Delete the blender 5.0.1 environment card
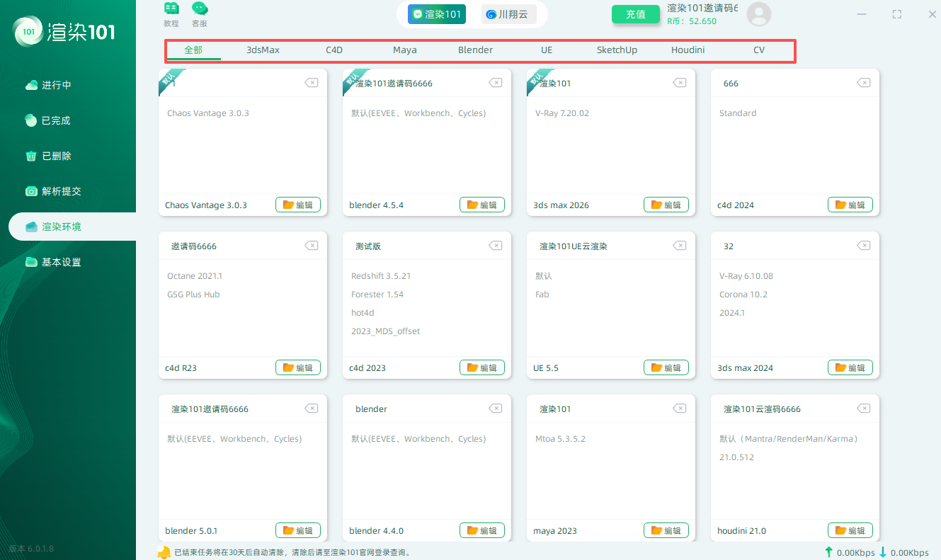Screen dimensions: 941x560 click(312, 408)
